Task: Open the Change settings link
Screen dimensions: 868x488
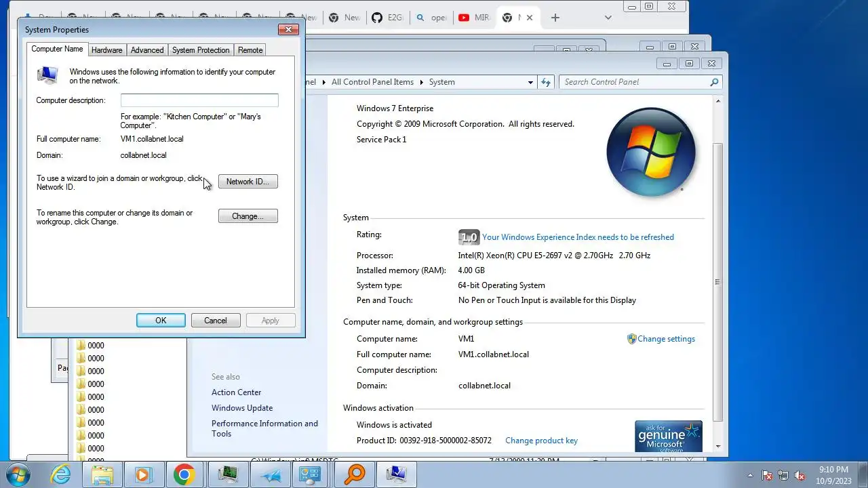Action: 666,339
